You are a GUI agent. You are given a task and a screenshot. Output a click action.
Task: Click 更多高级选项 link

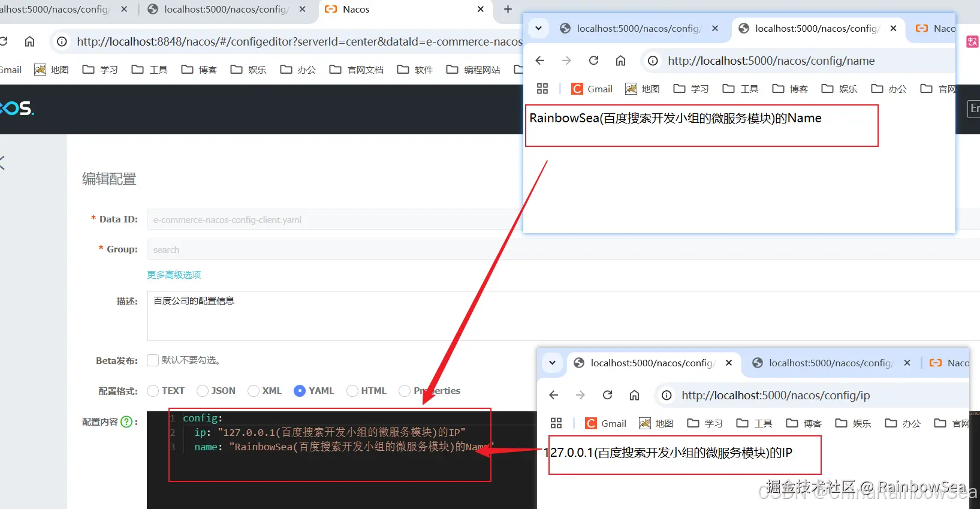[x=174, y=275]
